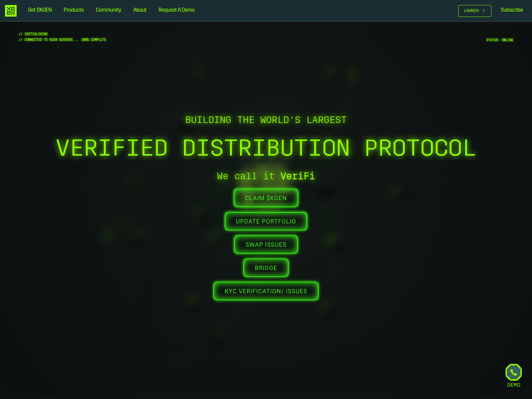532x399 pixels.
Task: Click the 'STATUS: ONLINE' text
Action: pyautogui.click(x=500, y=40)
